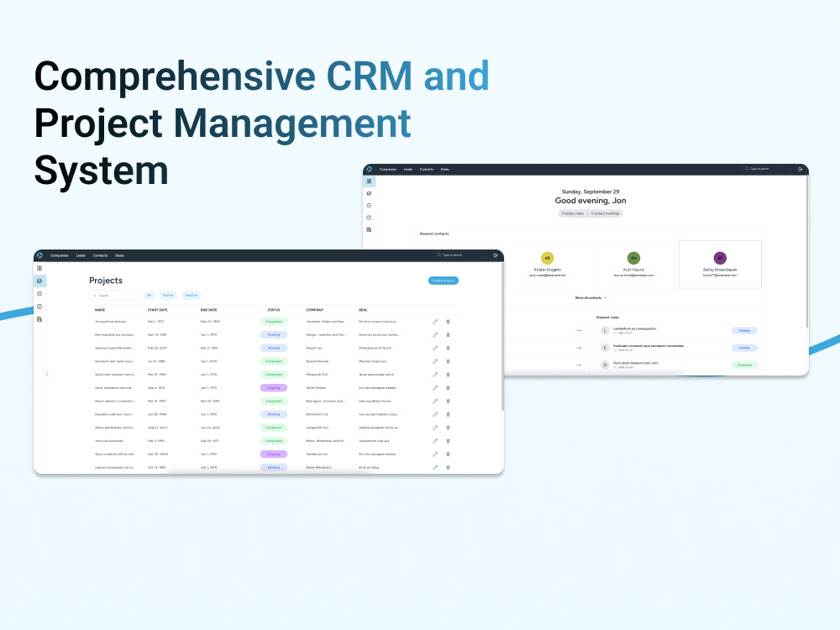
Task: Open Deals in dashboard window nav
Action: click(444, 170)
